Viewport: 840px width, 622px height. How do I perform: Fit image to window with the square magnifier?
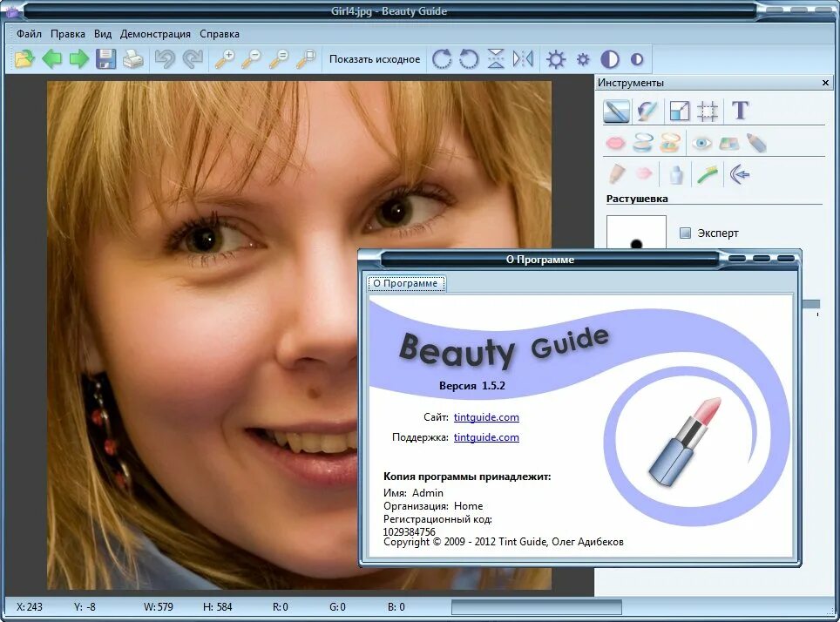click(307, 59)
